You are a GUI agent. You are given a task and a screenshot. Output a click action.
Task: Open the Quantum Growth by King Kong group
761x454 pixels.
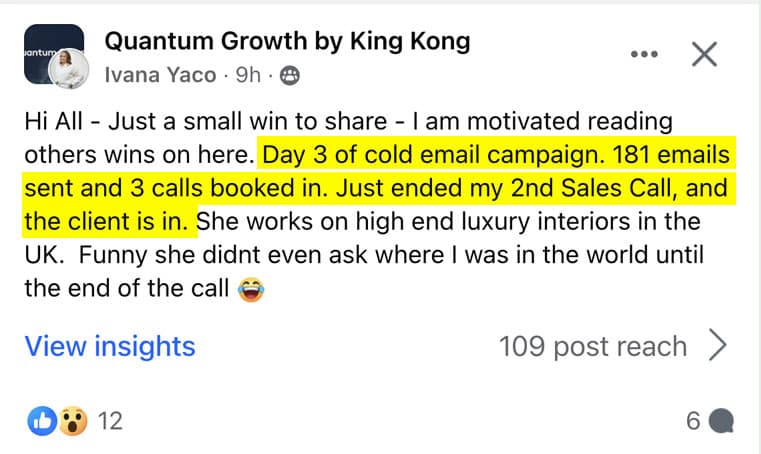[287, 42]
